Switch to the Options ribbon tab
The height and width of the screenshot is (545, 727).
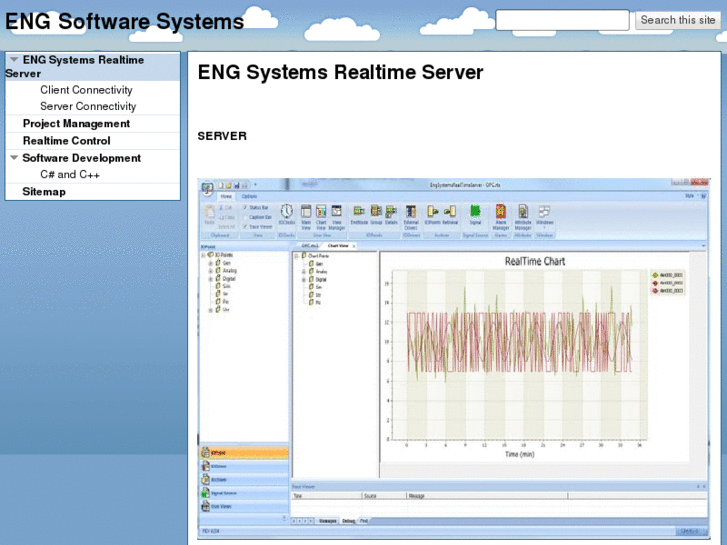(249, 197)
